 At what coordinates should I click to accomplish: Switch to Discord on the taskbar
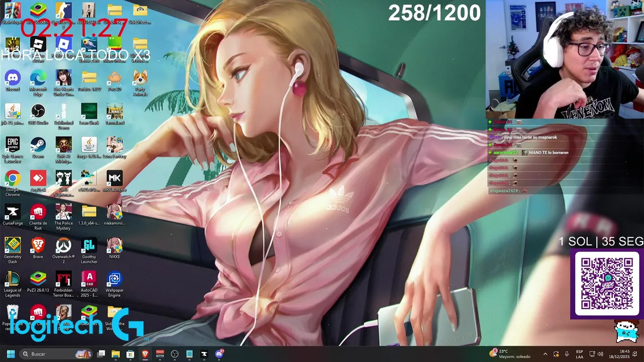[x=219, y=354]
